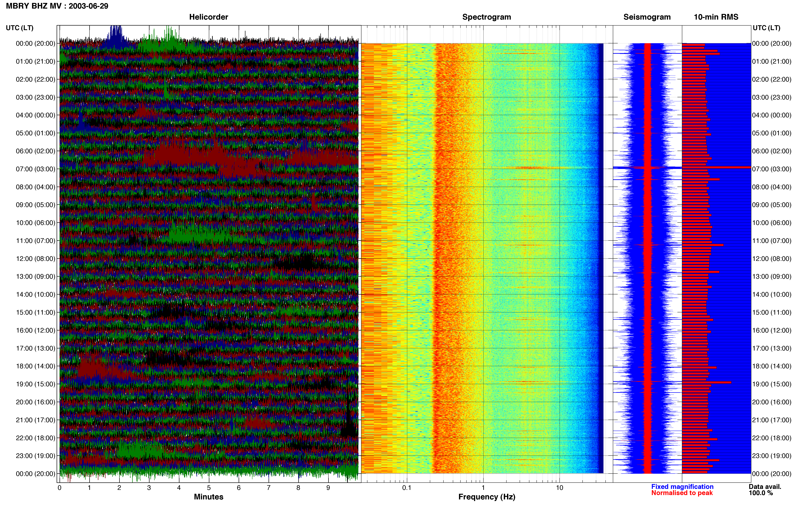The width and height of the screenshot is (812, 508).
Task: Click left time label '17:00 (13:00)'
Action: point(35,348)
